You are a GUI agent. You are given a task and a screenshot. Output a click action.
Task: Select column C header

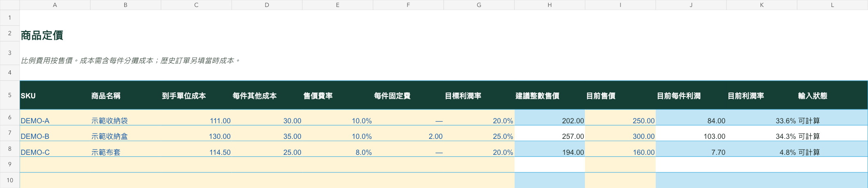point(196,5)
